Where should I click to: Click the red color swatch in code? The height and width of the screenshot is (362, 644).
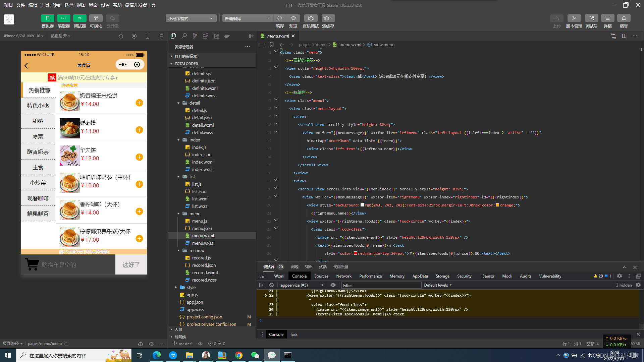(x=356, y=253)
